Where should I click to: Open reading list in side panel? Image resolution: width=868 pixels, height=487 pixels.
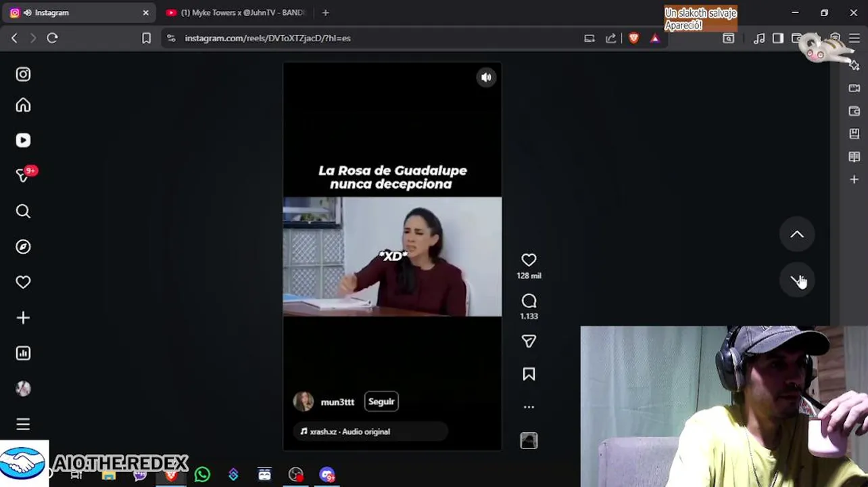click(854, 157)
